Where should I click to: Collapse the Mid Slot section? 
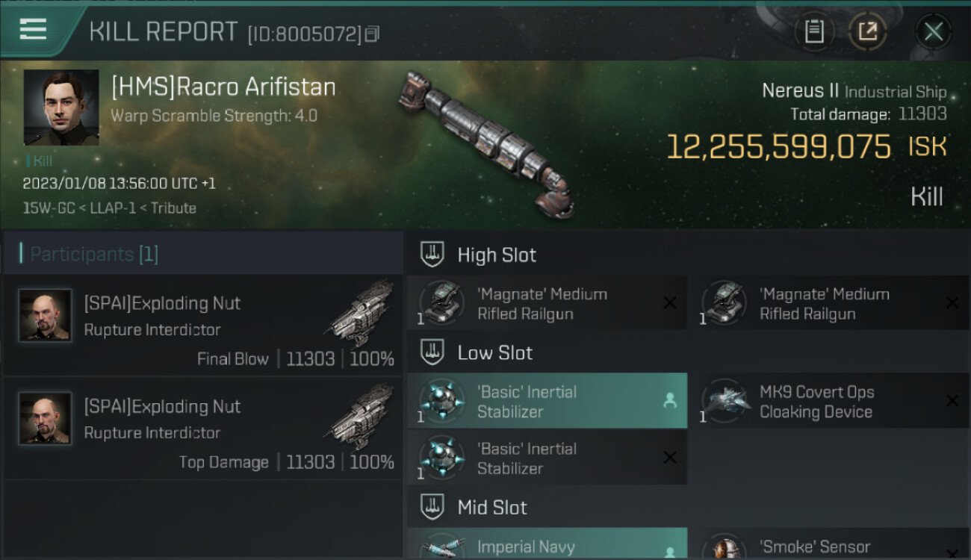432,508
